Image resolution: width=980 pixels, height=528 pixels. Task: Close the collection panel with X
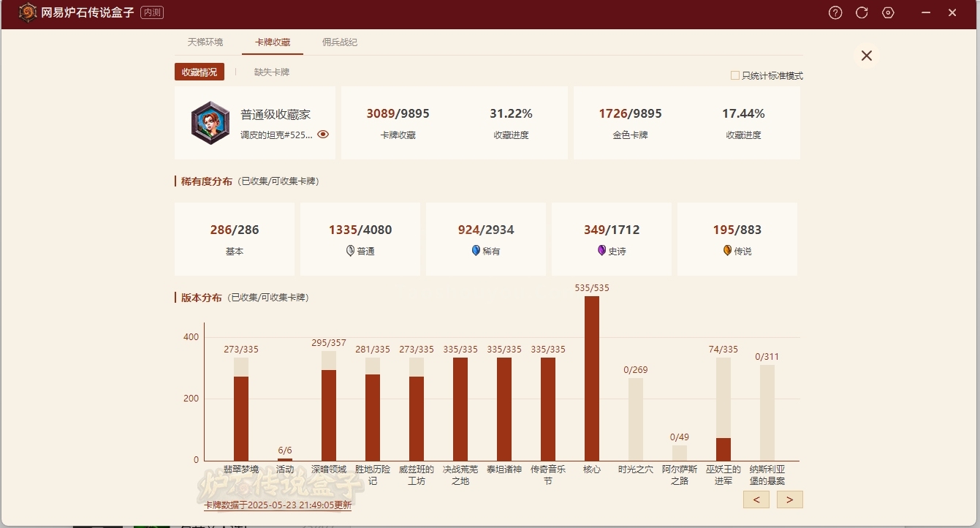(867, 56)
